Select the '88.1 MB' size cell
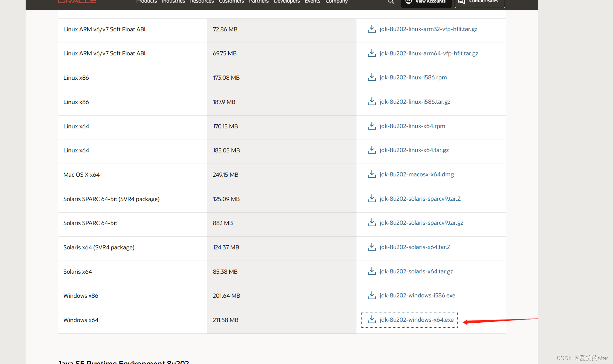Viewport: 613px width, 364px height. (x=282, y=224)
